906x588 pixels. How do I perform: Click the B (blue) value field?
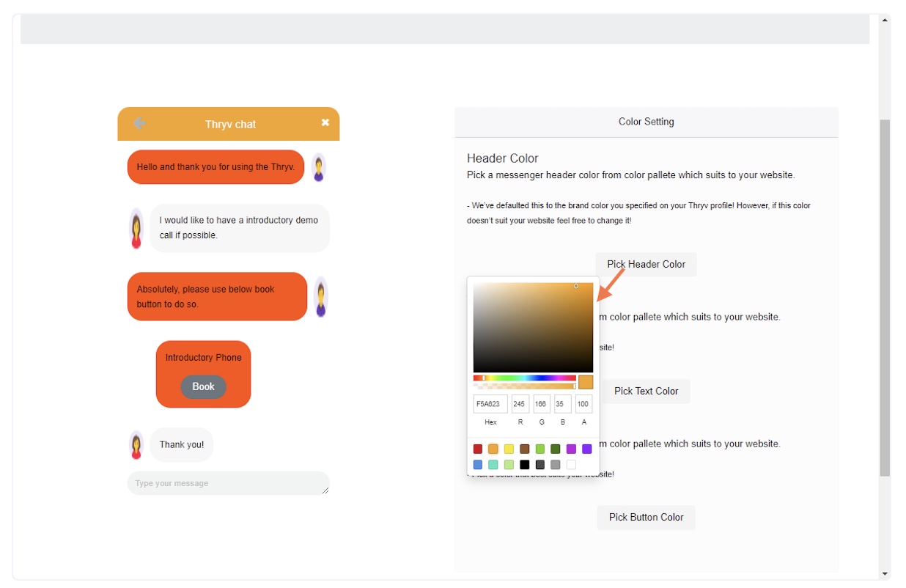563,404
